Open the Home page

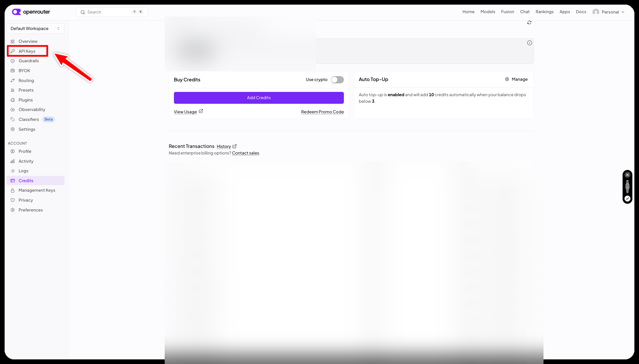pyautogui.click(x=468, y=12)
